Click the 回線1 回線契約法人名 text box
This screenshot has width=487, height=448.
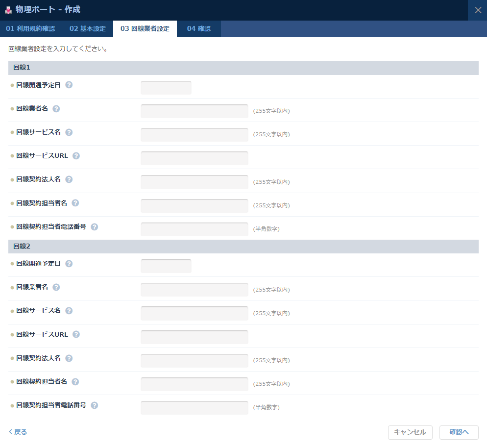click(194, 182)
